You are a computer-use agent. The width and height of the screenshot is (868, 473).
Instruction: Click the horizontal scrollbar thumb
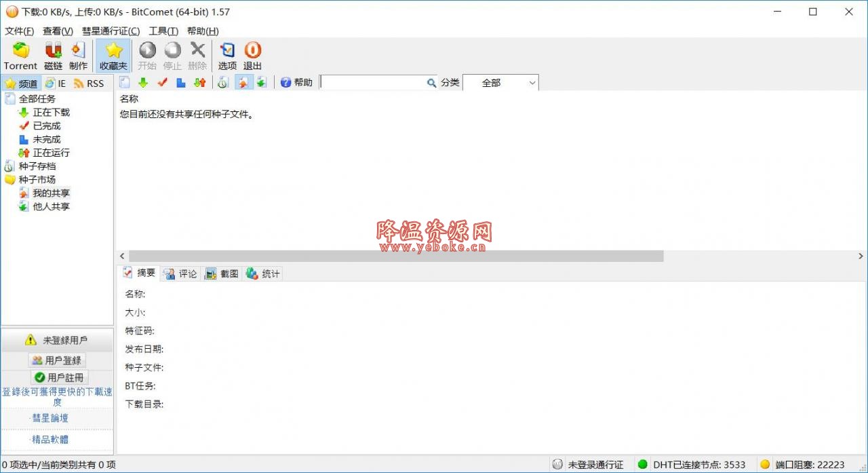click(396, 257)
